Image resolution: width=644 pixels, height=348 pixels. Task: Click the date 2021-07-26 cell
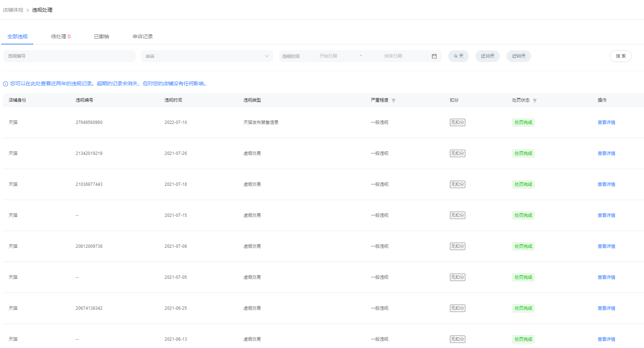point(176,153)
